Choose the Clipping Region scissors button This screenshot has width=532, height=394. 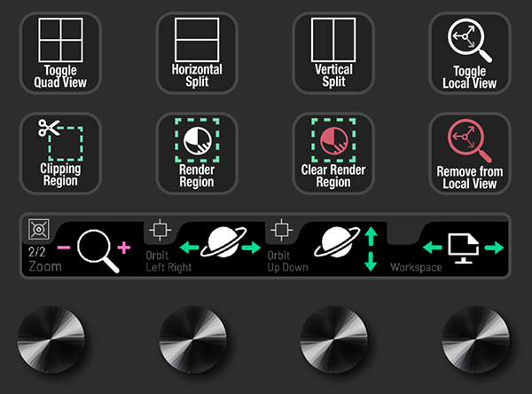(60, 154)
